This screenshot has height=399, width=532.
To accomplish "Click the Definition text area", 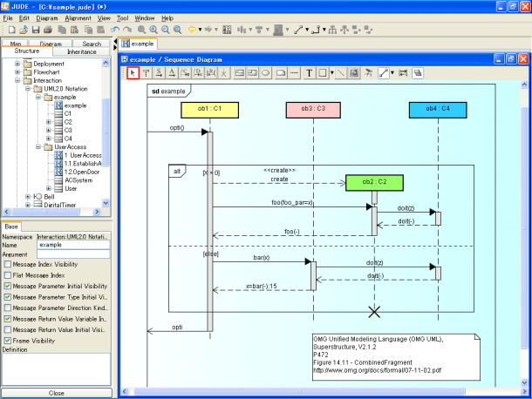I will pos(57,369).
